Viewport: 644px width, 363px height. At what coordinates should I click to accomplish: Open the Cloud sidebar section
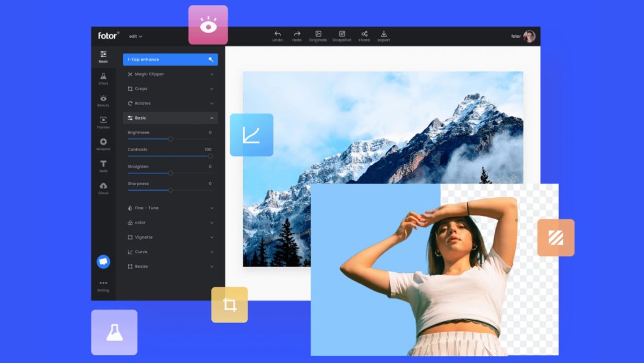[x=103, y=188]
